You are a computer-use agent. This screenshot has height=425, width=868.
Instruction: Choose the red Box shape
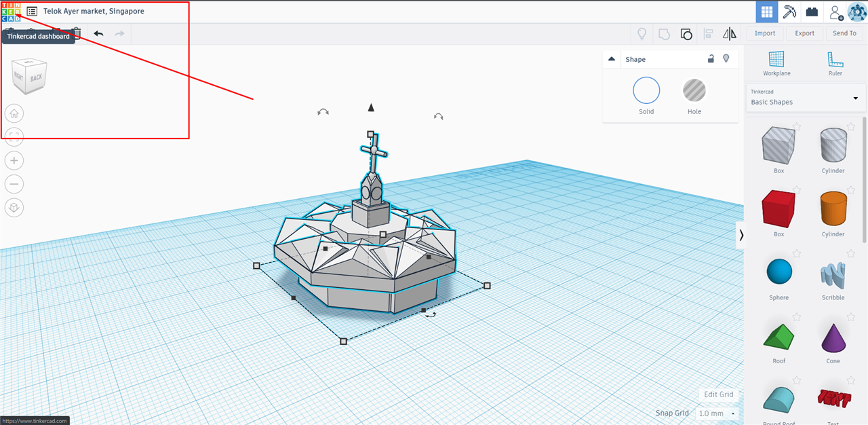pos(778,208)
